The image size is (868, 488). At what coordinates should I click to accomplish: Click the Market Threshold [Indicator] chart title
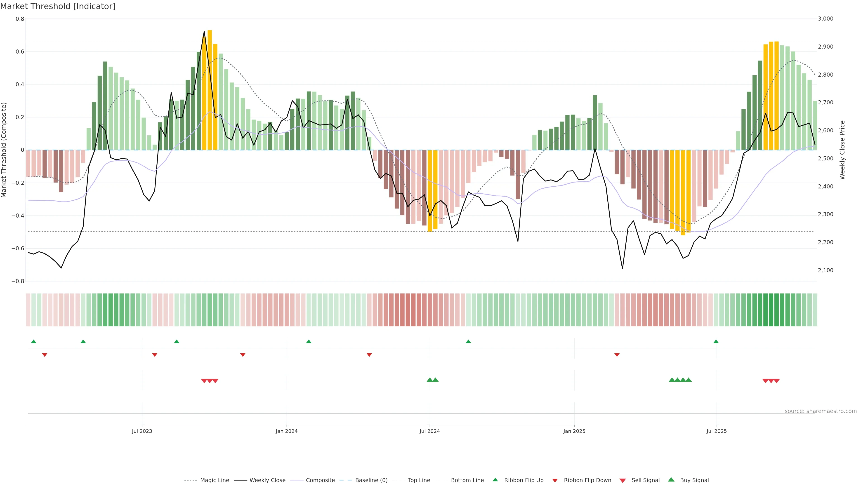pyautogui.click(x=58, y=6)
